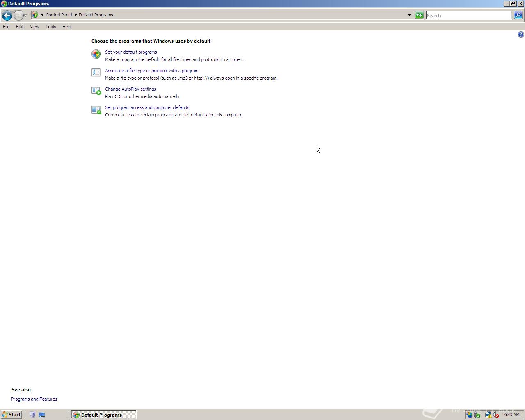Click the Play CDs or other media automatically text
This screenshot has height=420, width=525.
click(x=142, y=96)
